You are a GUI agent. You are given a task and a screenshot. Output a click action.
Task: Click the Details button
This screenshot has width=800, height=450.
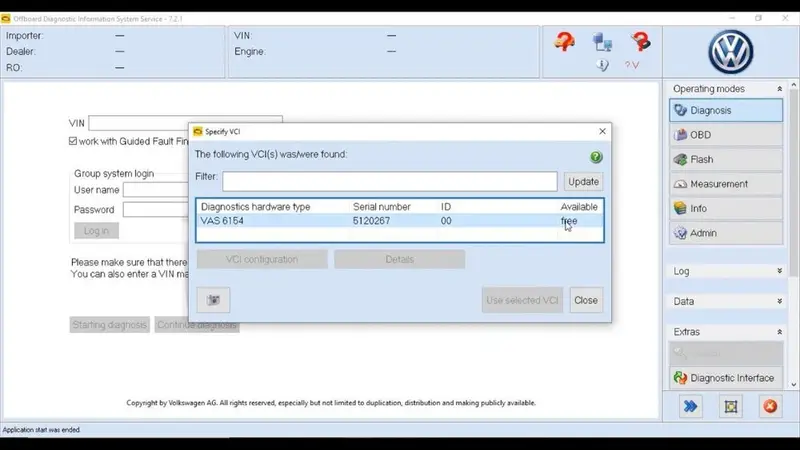399,259
